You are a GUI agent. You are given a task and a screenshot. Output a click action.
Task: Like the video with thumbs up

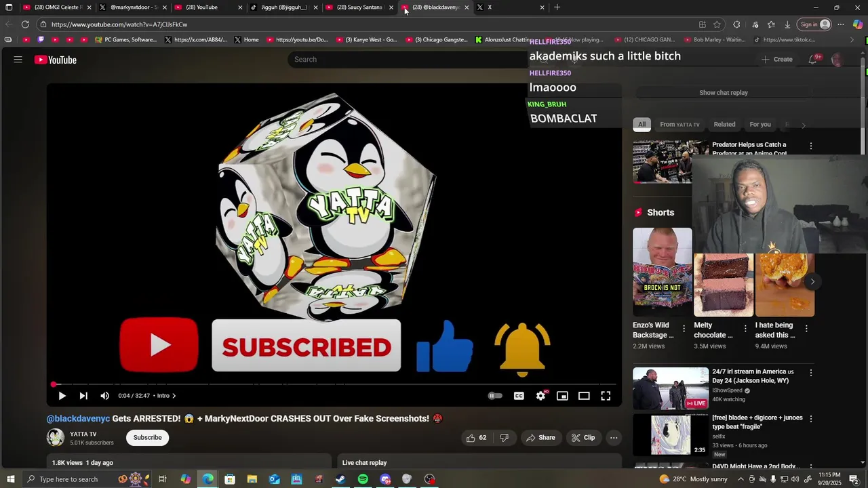pos(476,438)
